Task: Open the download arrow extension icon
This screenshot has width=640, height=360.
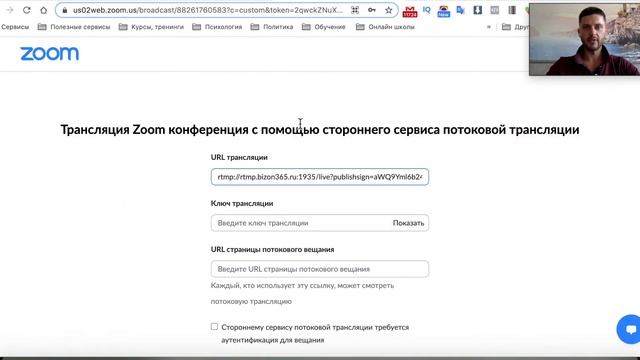Action: (478, 10)
